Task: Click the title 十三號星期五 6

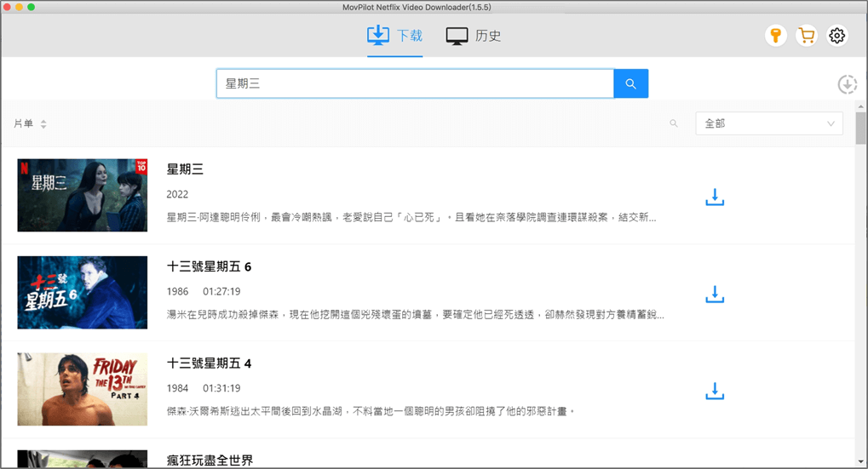Action: [210, 266]
